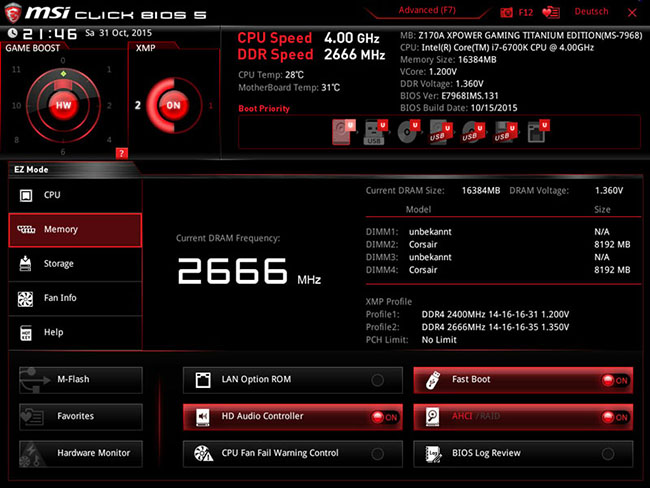Select the USB CD/DVD boot icon
The image size is (650, 488).
click(x=473, y=132)
